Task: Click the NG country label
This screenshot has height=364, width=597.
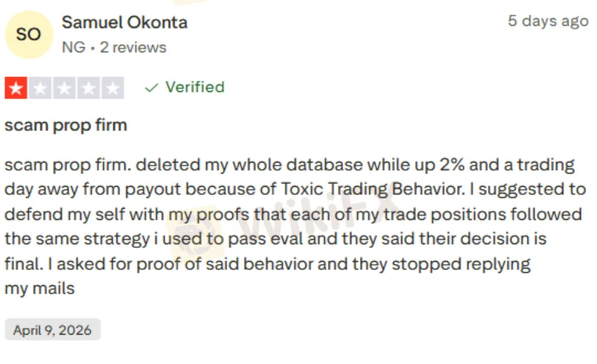Action: tap(73, 48)
